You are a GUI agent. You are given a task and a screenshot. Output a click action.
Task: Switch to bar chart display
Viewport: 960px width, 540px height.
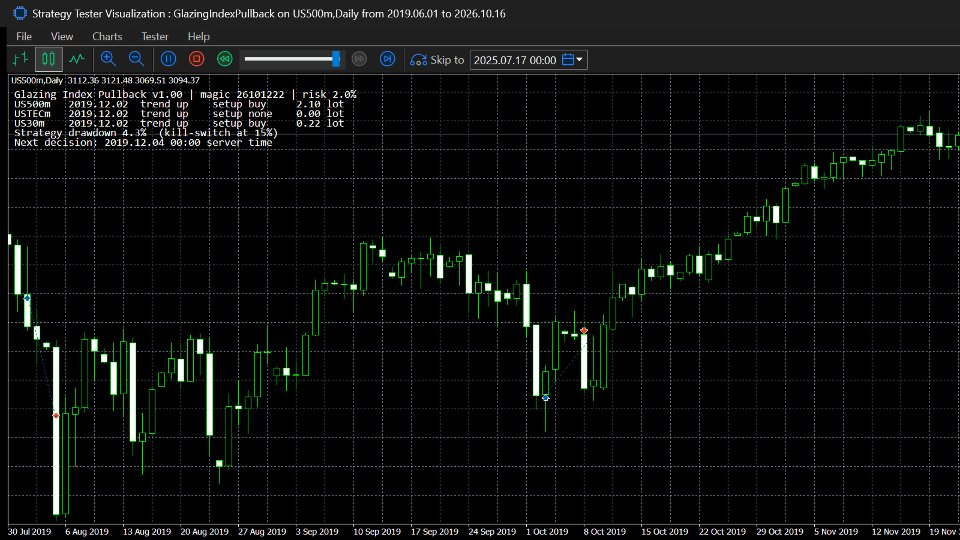tap(20, 59)
